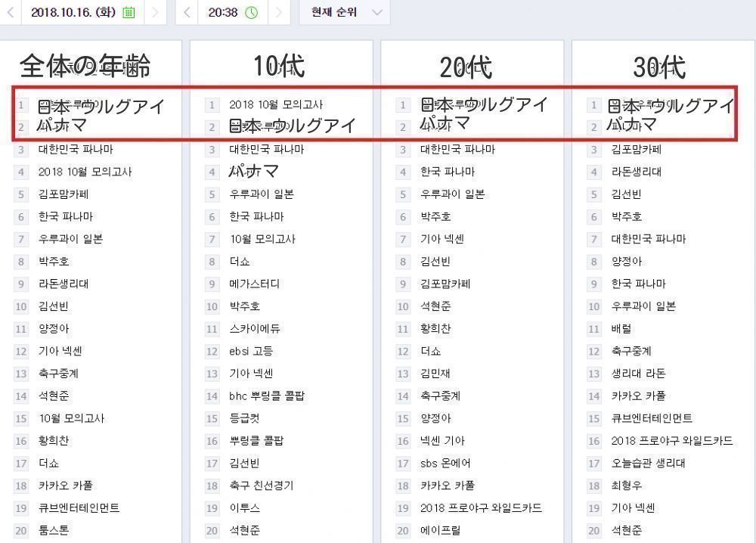The height and width of the screenshot is (543, 756).
Task: Open 오늘습관 생리대 in 30대 list
Action: coord(648,464)
